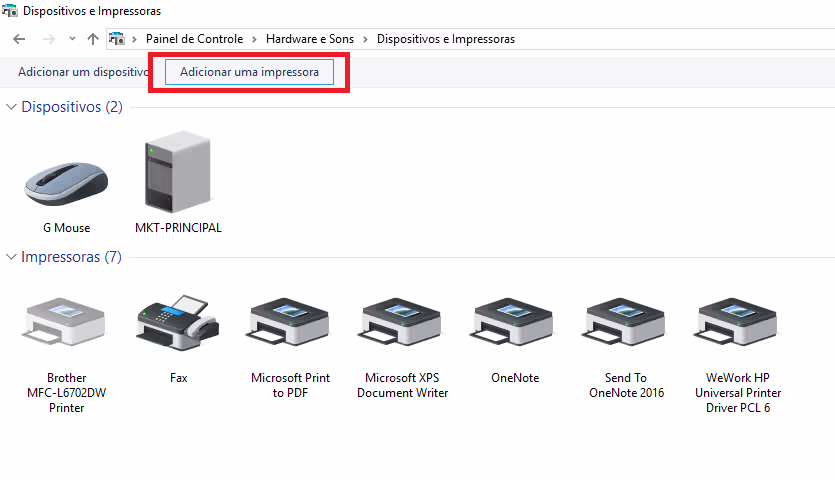
Task: Select the Brother MFC-L6702DW printer icon
Action: click(64, 322)
